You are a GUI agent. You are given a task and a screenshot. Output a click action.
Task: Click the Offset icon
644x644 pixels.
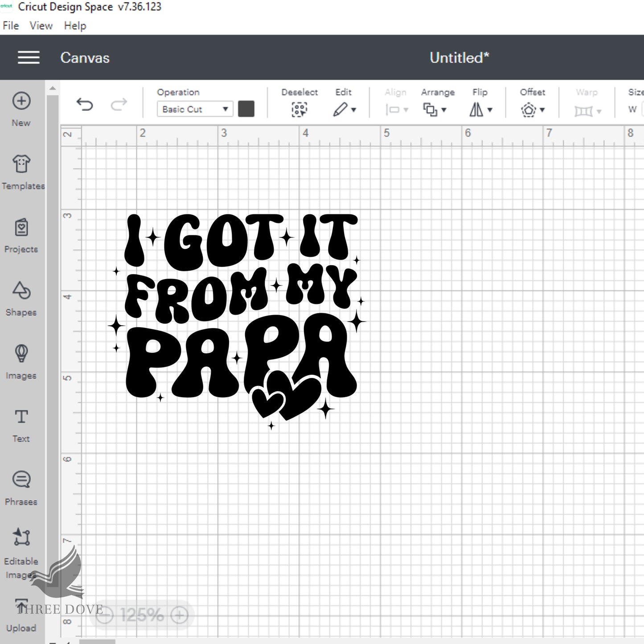point(528,110)
